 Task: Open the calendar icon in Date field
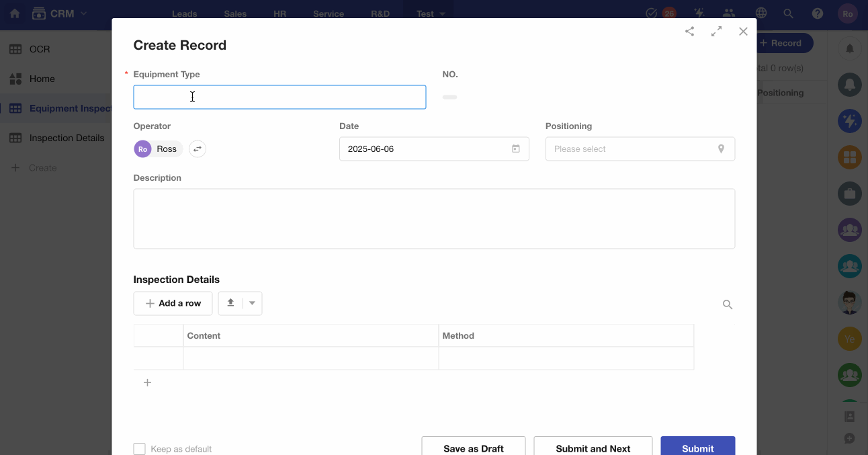(515, 149)
